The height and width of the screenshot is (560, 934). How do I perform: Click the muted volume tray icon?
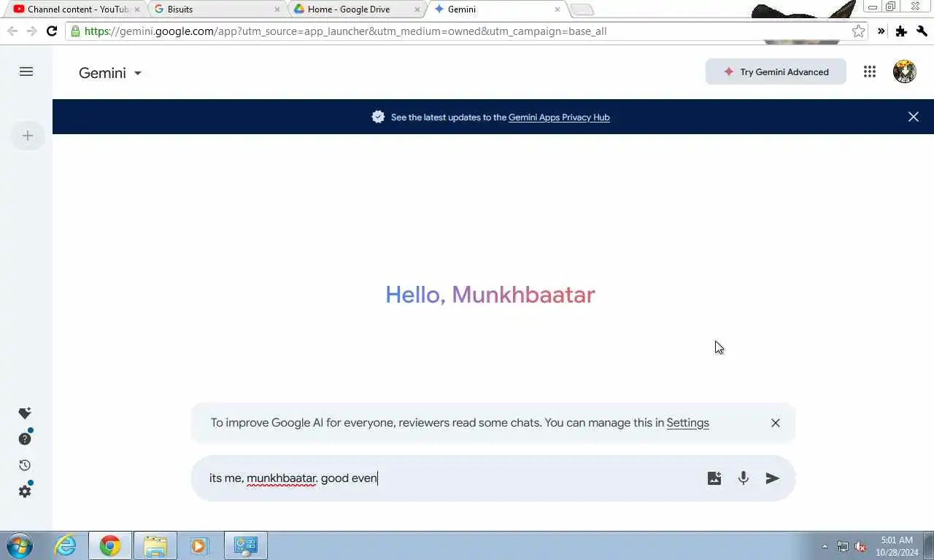coord(860,546)
